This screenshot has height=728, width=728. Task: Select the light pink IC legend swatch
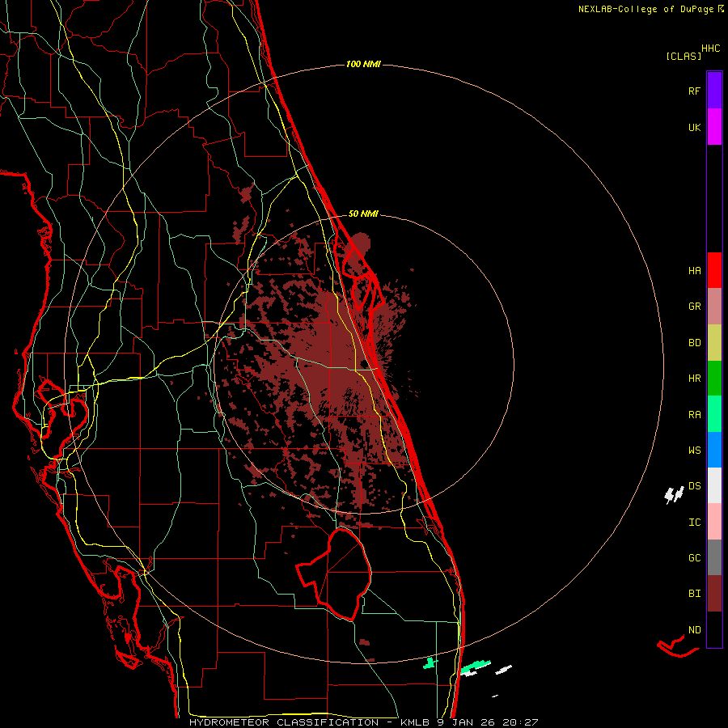point(714,522)
